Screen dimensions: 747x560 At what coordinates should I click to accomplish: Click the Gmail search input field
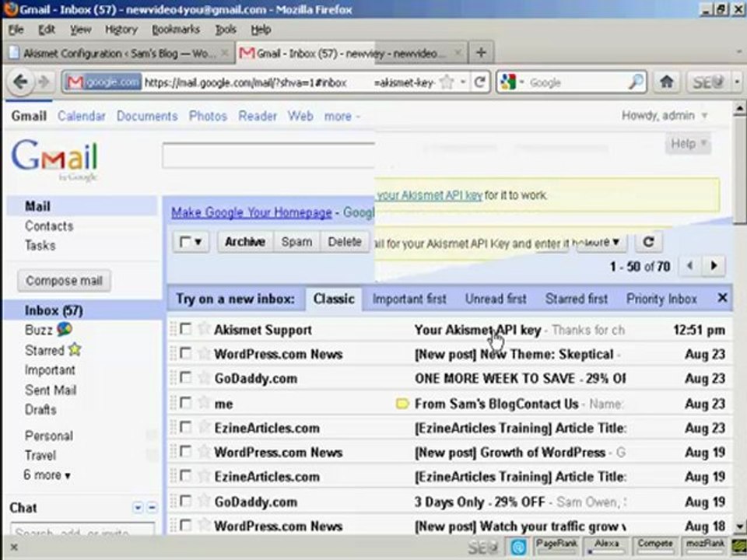[x=268, y=156]
